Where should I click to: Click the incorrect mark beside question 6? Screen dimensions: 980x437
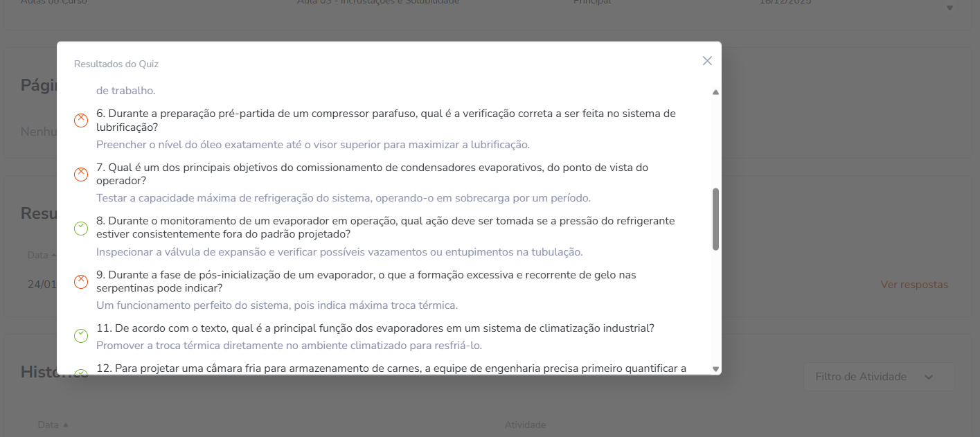[x=81, y=121]
